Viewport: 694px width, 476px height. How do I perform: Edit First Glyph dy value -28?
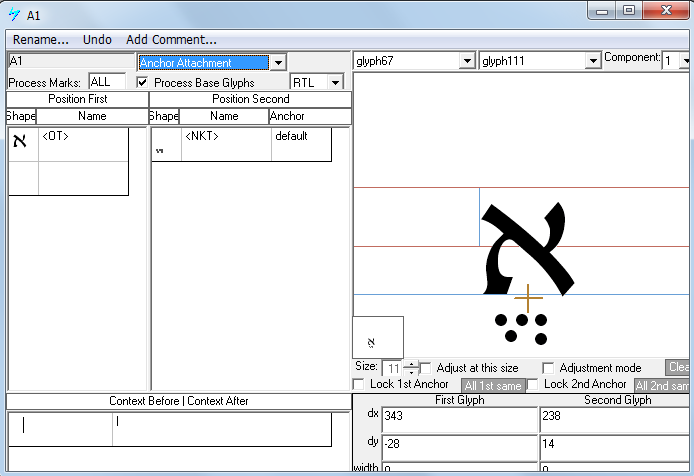pos(459,447)
